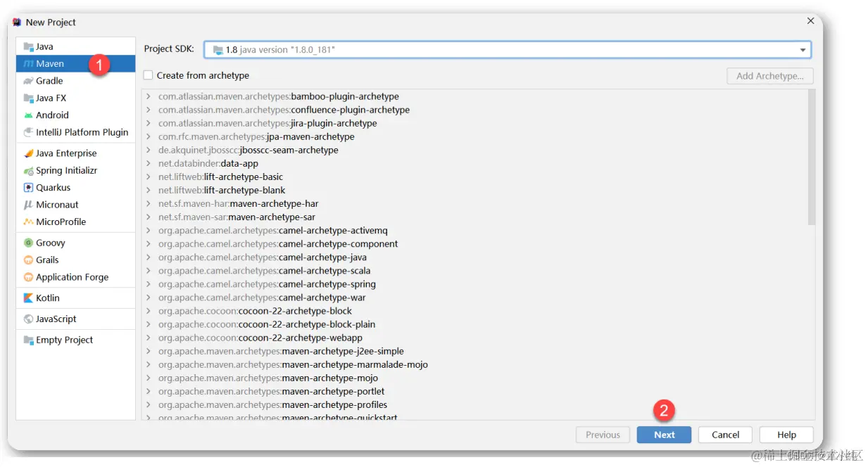This screenshot has width=868, height=467.
Task: Click the Grails icon
Action: [x=28, y=260]
